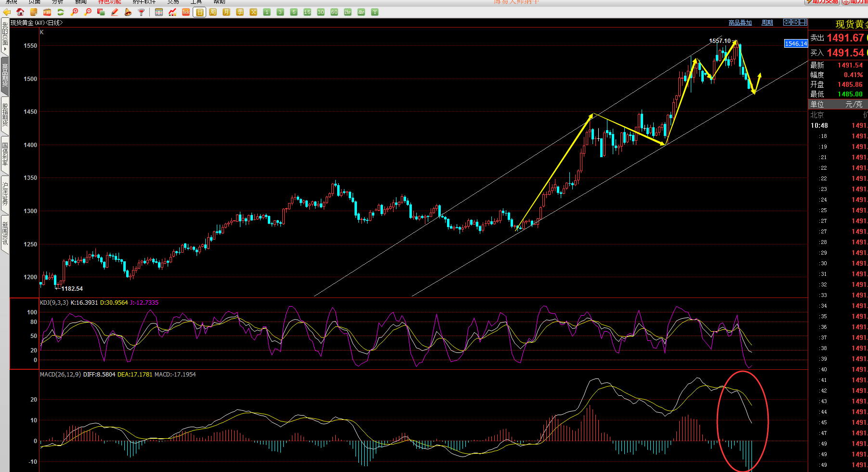The width and height of the screenshot is (868, 472).
Task: Click the KDJ(9,3,3) indicator label
Action: click(x=54, y=303)
